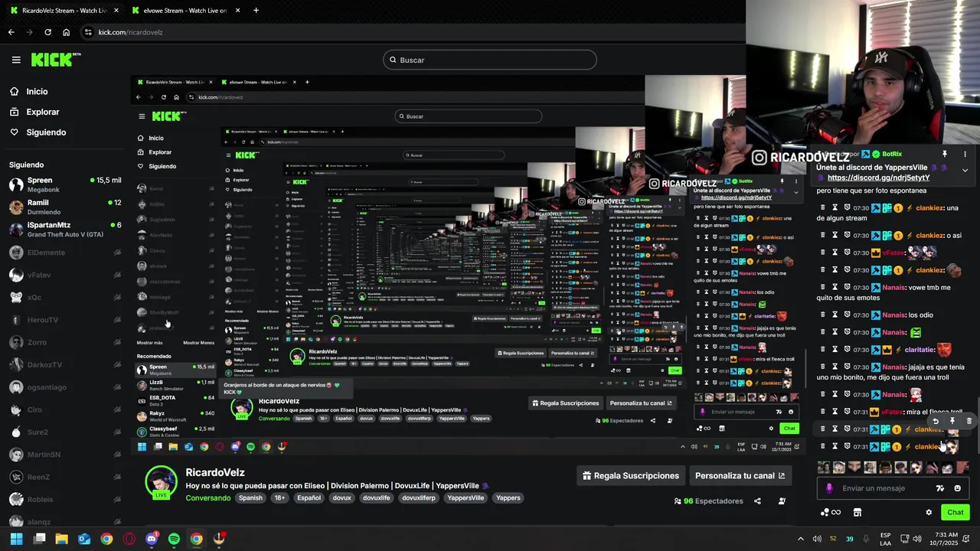Open Personaliza tu canal
The height and width of the screenshot is (551, 980).
740,476
